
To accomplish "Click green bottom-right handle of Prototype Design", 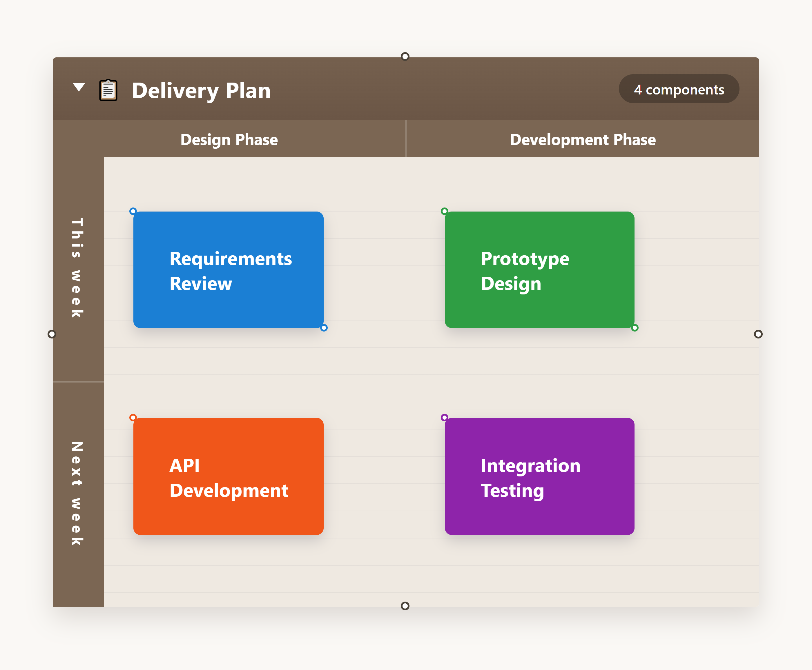I will pos(635,328).
